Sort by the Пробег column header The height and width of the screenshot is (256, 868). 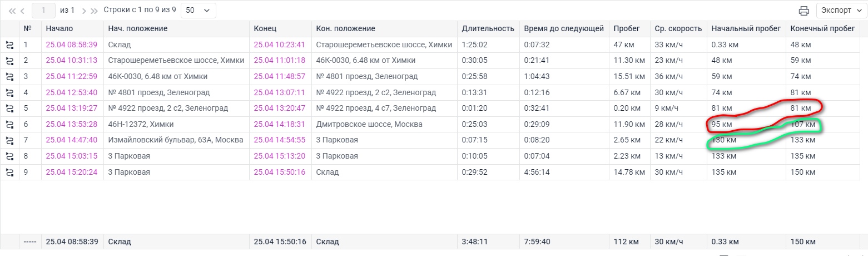[627, 28]
